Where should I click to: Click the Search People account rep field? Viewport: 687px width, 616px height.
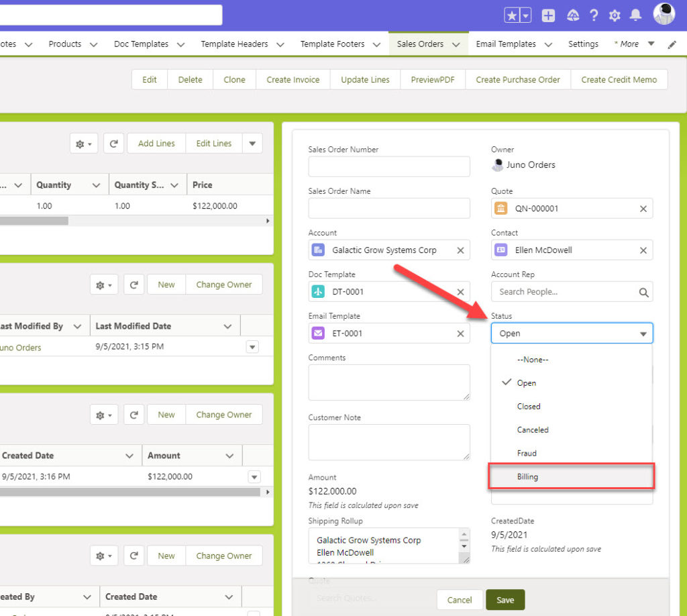click(x=572, y=292)
